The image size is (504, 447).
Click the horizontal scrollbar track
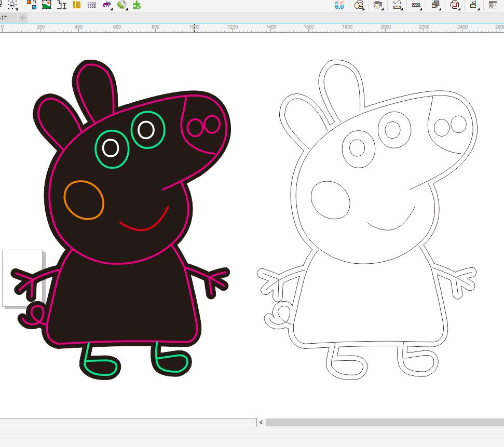[x=385, y=422]
